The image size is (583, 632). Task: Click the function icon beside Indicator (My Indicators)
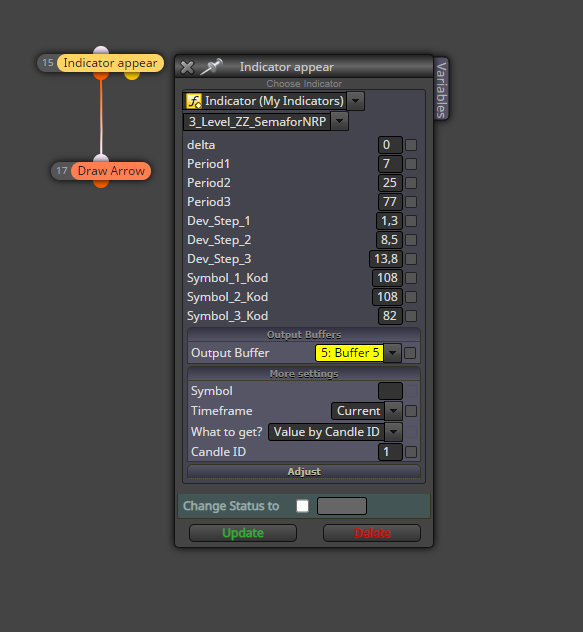pos(194,101)
